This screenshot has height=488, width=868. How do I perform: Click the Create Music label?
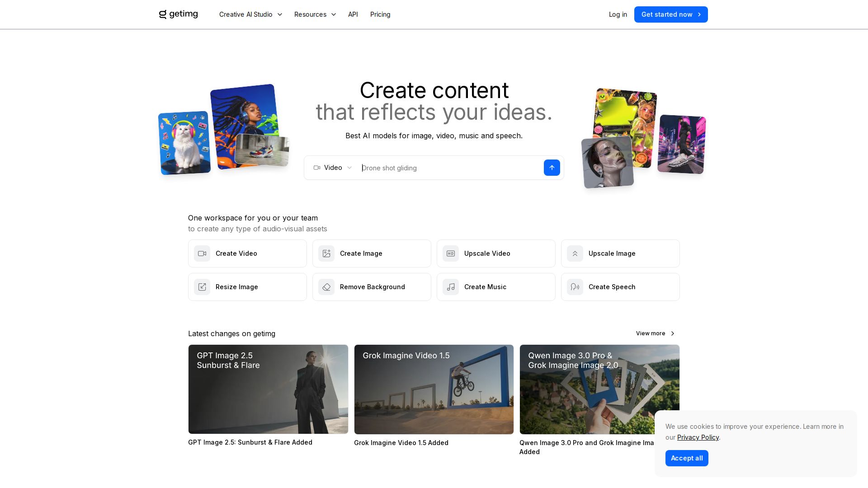click(x=485, y=287)
